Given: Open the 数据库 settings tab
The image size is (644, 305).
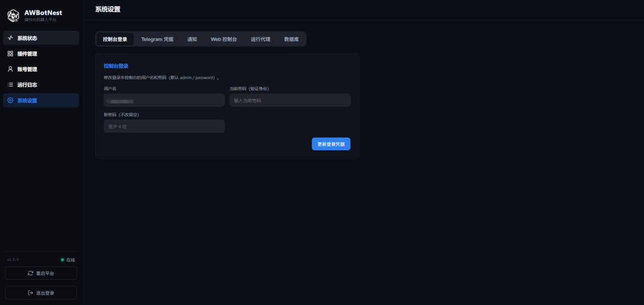Looking at the screenshot, I should coord(291,39).
